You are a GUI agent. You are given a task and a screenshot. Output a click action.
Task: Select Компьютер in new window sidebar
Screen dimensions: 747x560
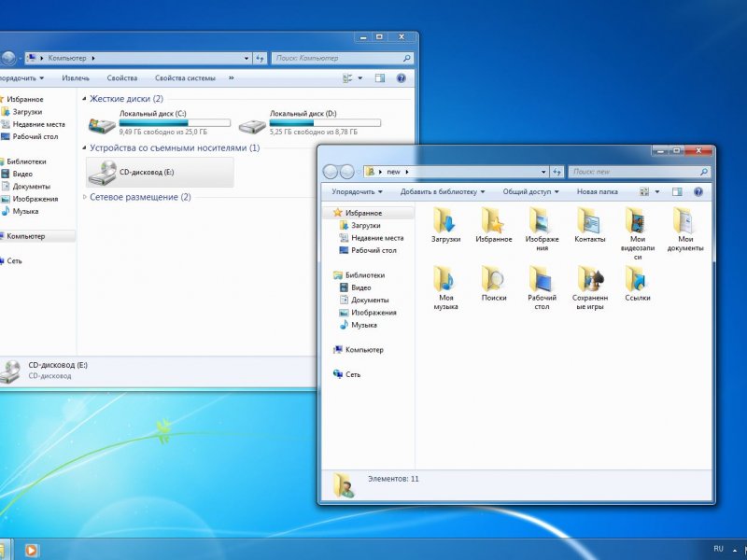tap(364, 349)
